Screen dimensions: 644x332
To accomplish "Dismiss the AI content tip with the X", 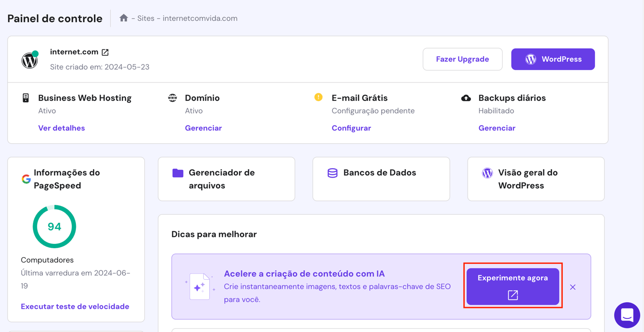I will click(573, 286).
